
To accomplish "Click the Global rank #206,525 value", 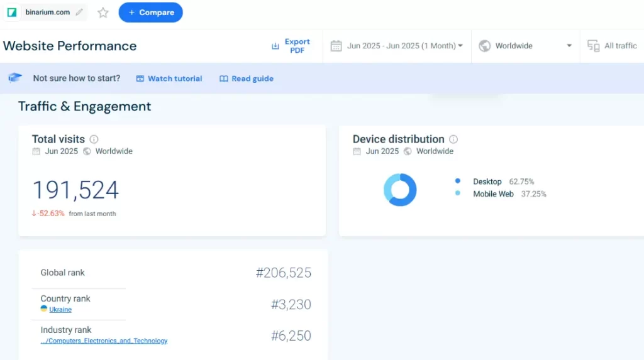I will [x=284, y=273].
